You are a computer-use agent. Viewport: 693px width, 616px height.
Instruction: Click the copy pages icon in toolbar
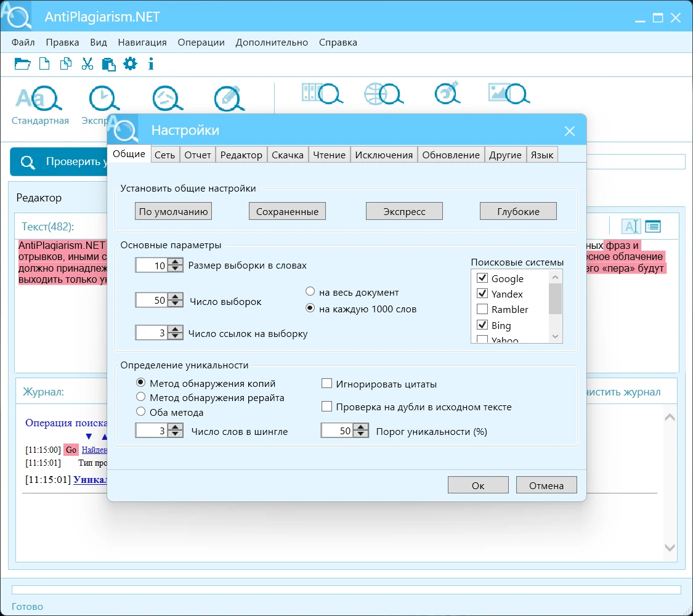click(x=65, y=64)
